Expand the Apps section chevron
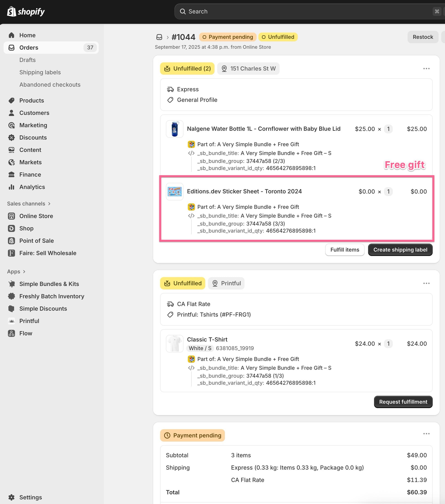Image resolution: width=445 pixels, height=504 pixels. click(x=24, y=271)
